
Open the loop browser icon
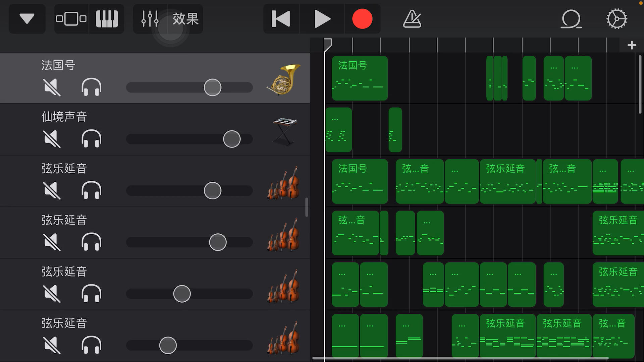571,19
